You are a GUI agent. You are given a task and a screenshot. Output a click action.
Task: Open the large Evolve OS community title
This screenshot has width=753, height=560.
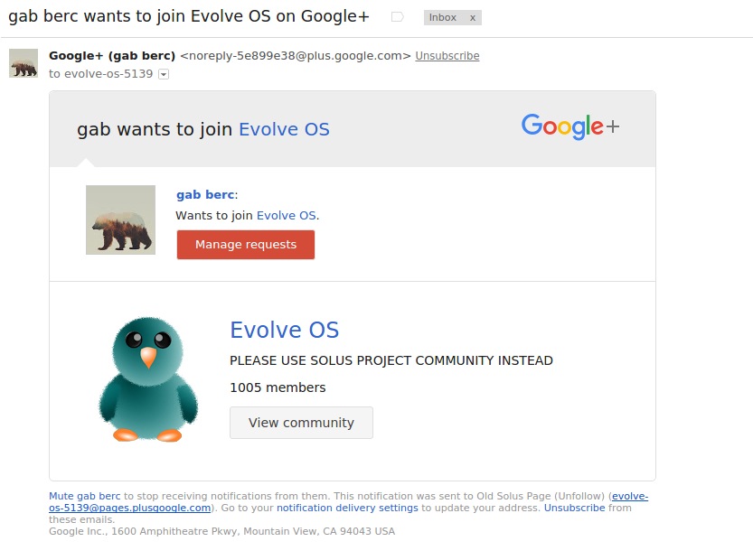pyautogui.click(x=284, y=331)
